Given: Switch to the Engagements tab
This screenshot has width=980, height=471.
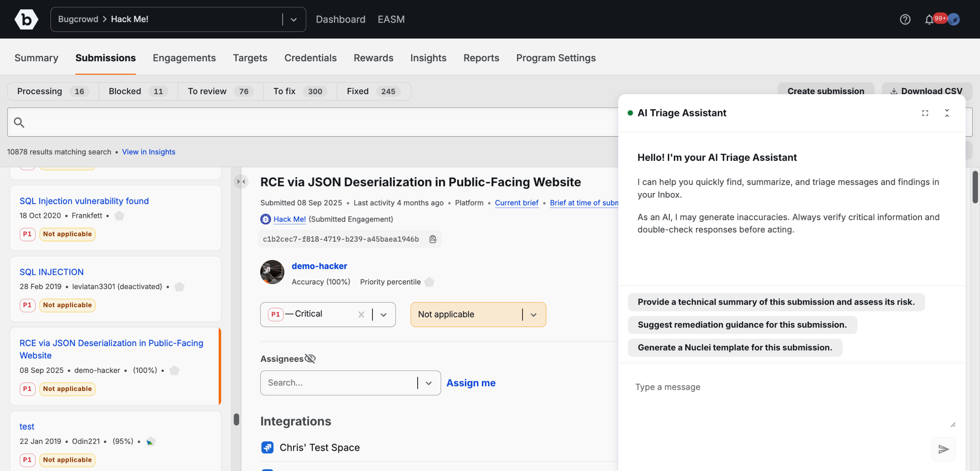Looking at the screenshot, I should (184, 58).
